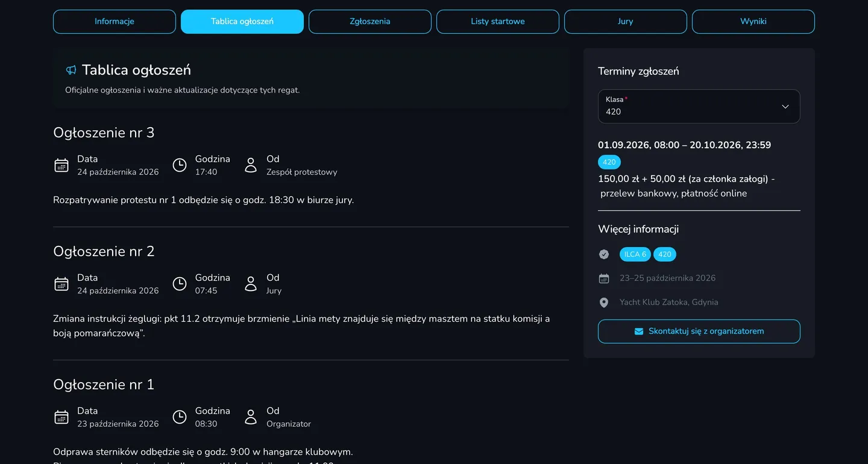868x464 pixels.
Task: Go to the Listy startowe tab
Action: [498, 22]
